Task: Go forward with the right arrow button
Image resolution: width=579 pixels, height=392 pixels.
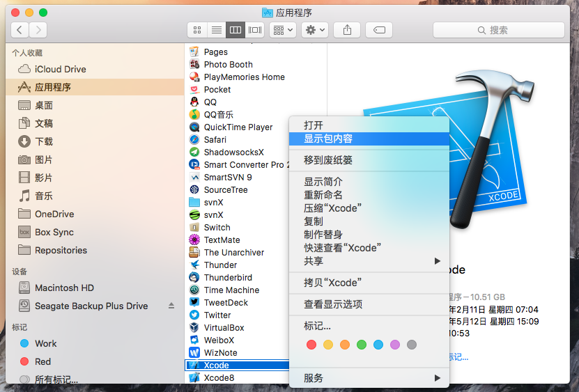Action: coord(38,30)
